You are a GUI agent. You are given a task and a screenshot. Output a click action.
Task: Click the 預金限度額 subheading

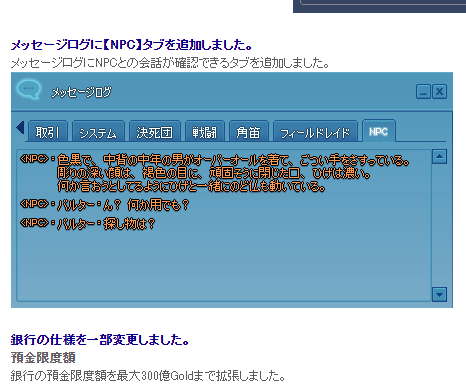[x=43, y=358]
